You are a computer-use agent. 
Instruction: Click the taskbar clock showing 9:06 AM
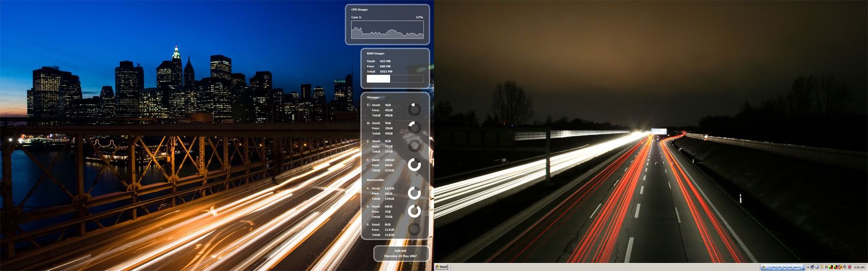click(x=859, y=267)
